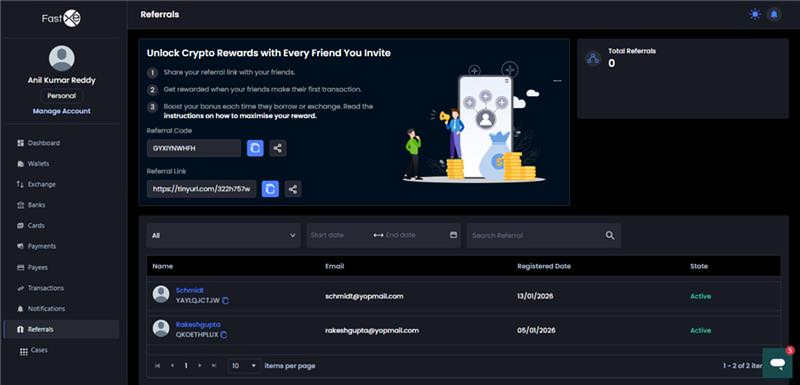800x385 pixels.
Task: Sort by Name column header
Action: tap(163, 266)
